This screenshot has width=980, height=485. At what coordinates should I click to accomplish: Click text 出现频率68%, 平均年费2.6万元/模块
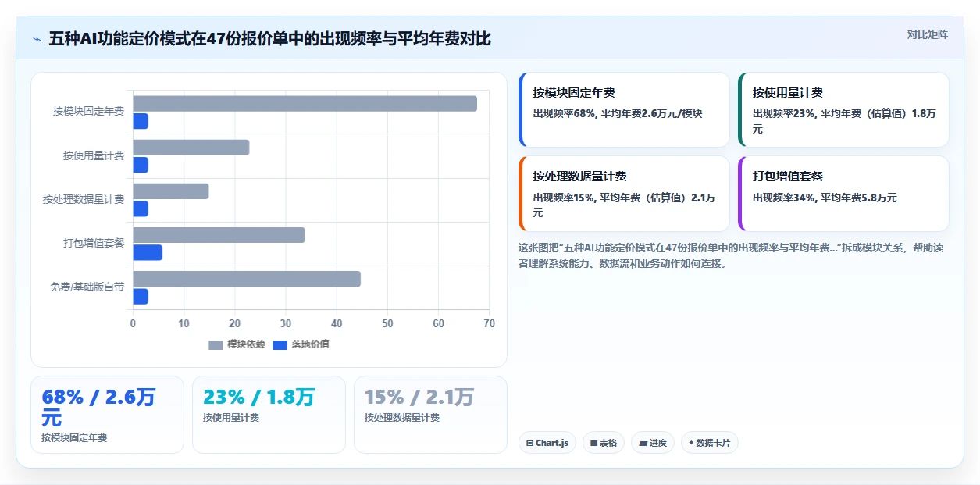coord(618,113)
